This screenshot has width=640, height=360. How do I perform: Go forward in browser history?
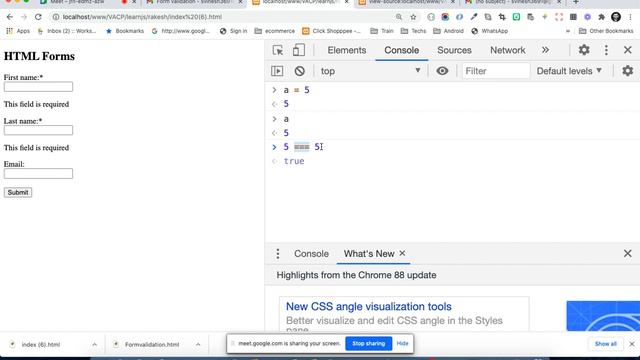point(24,17)
